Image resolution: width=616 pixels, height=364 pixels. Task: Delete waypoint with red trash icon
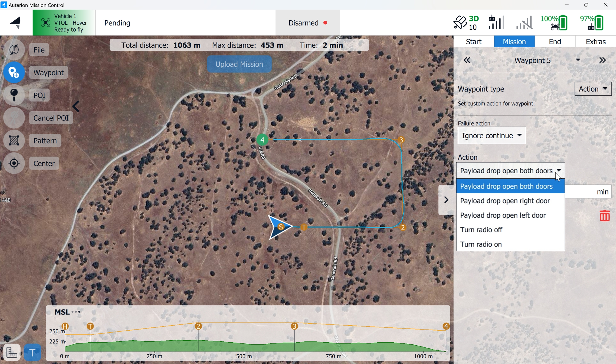pyautogui.click(x=604, y=216)
